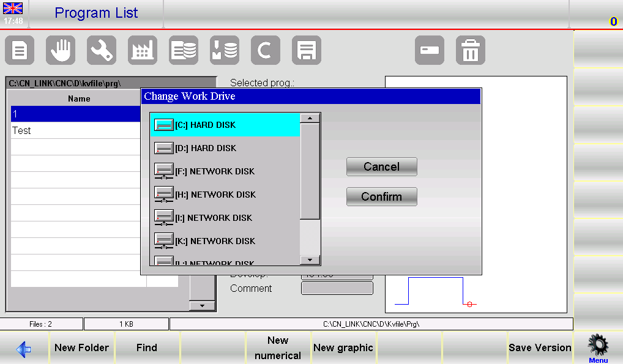Click the hand tool icon

click(x=60, y=50)
